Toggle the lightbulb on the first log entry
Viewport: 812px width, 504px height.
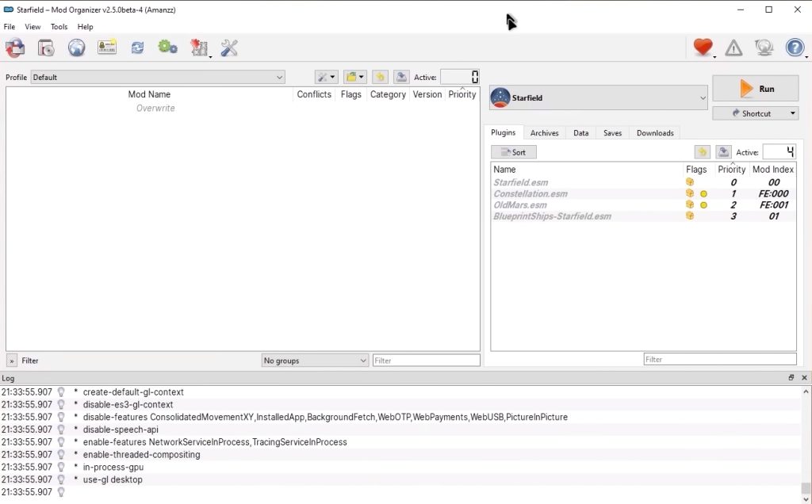pos(61,391)
